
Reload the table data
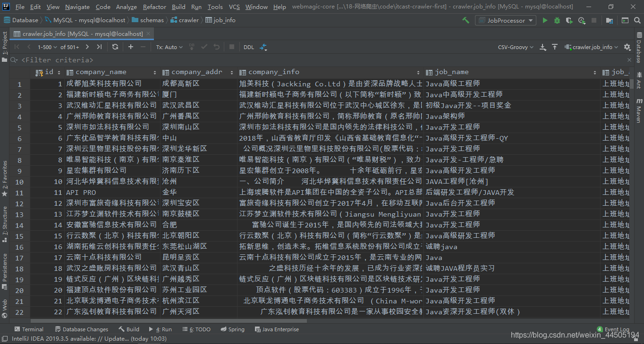(x=115, y=47)
